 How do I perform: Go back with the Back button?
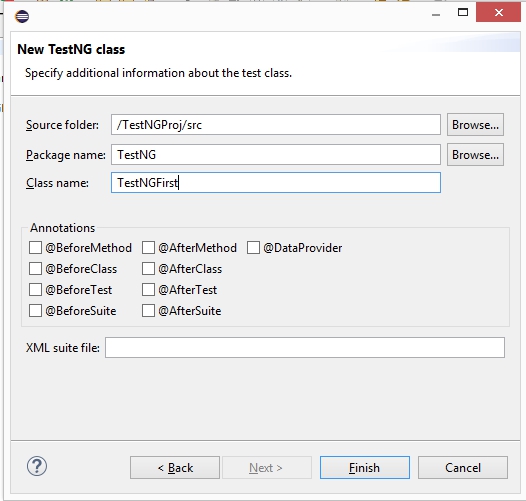pos(175,467)
